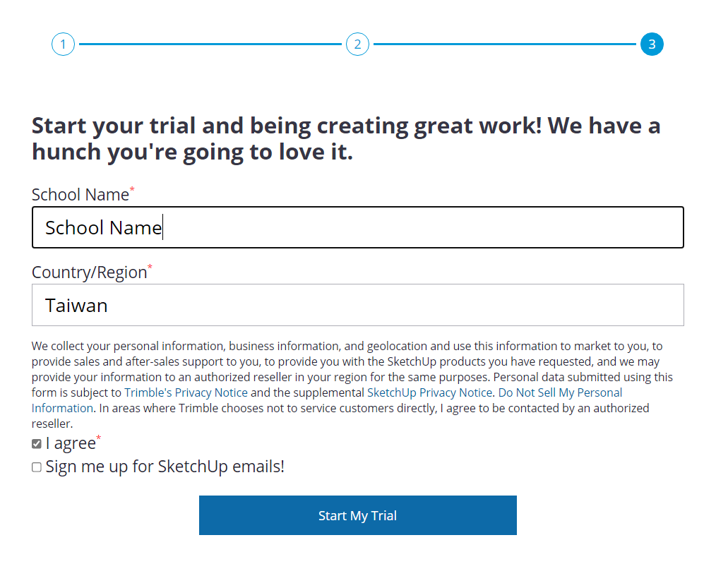Click the We collect your personal information paragraph

point(353,385)
